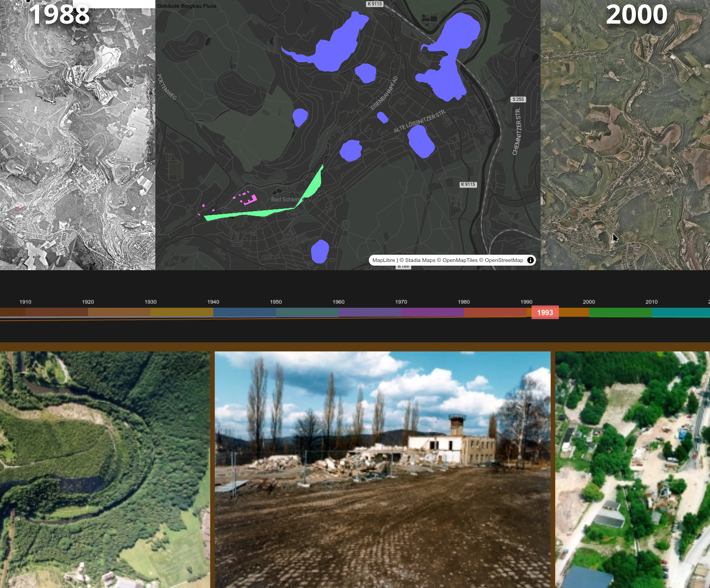Select the green 2000s timeline segment

pos(620,312)
